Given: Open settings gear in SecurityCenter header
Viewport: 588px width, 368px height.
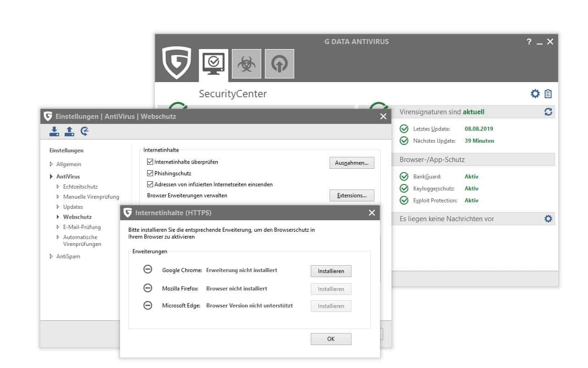Looking at the screenshot, I should (x=535, y=94).
